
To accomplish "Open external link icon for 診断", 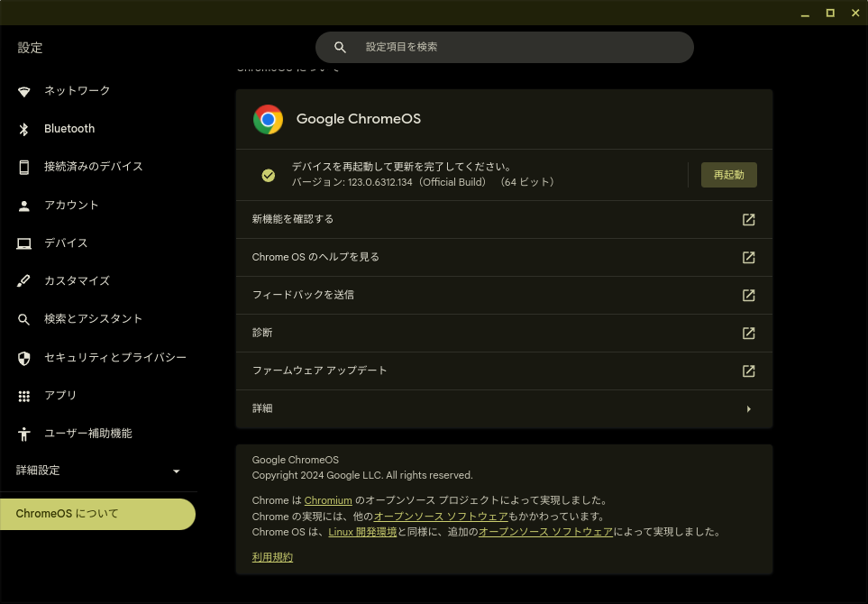I will tap(748, 334).
